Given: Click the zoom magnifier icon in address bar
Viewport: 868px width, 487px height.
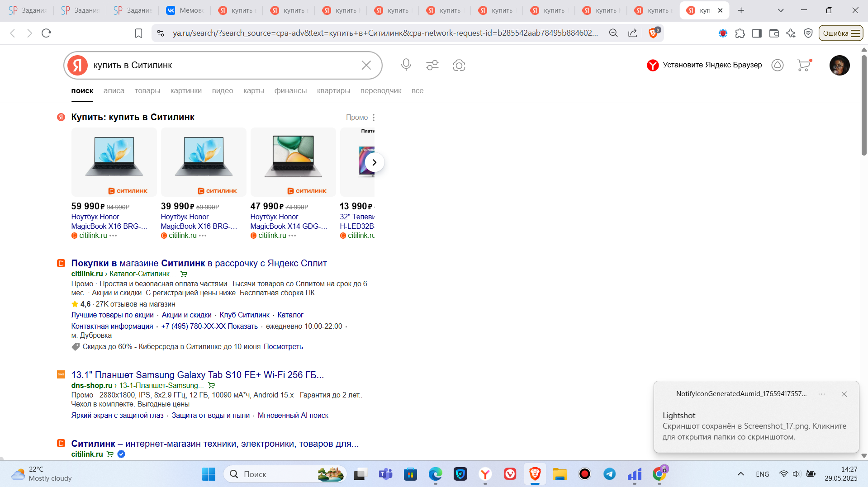Looking at the screenshot, I should coord(613,33).
